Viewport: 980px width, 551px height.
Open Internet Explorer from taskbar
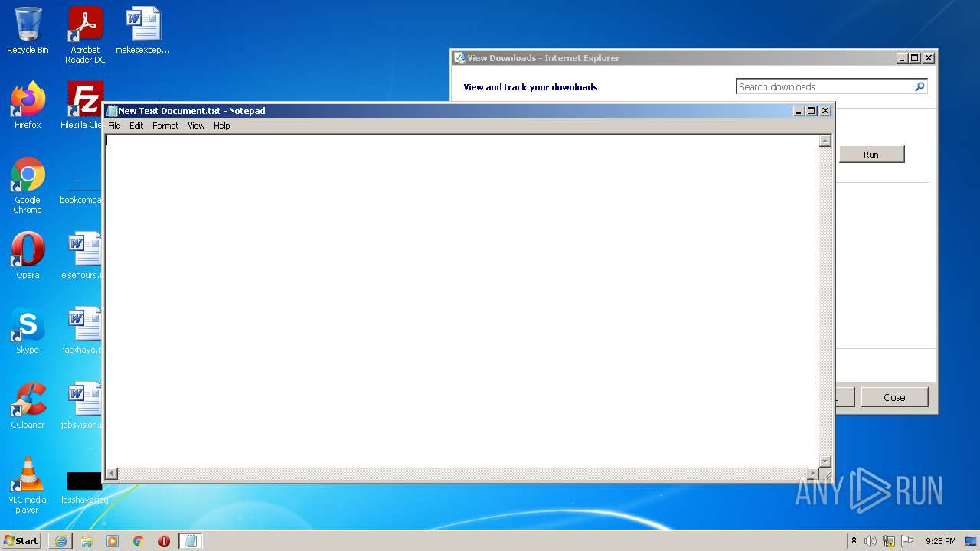[60, 541]
